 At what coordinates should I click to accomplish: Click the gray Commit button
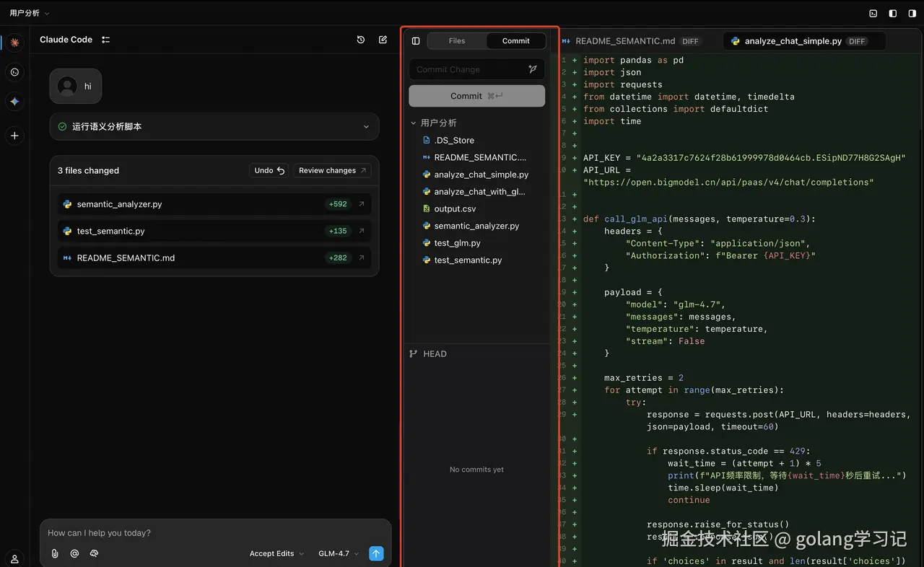476,96
